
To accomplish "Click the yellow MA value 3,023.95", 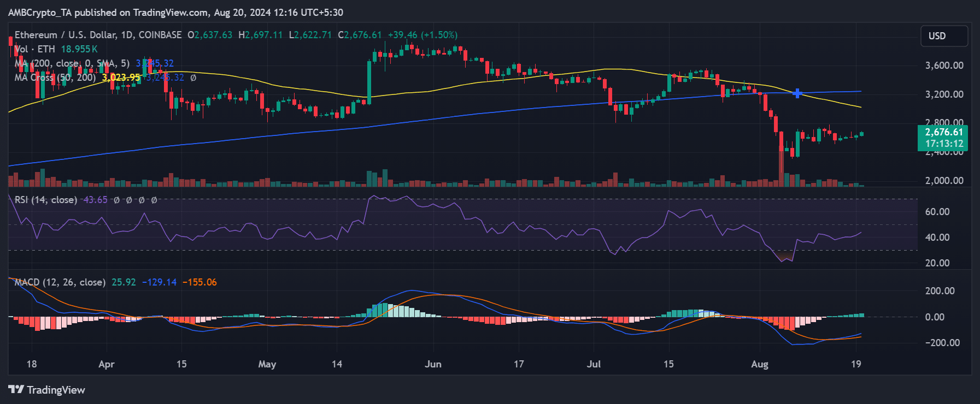I will 121,78.
